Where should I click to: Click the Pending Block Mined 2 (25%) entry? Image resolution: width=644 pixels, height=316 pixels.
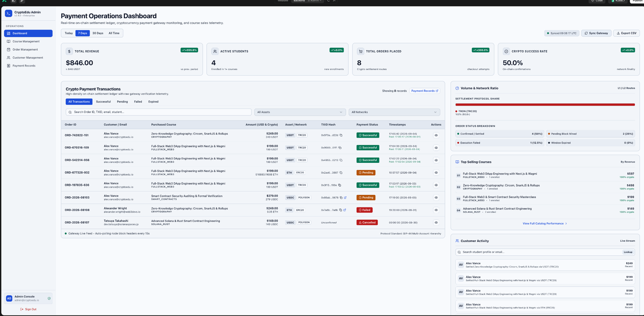coord(591,134)
